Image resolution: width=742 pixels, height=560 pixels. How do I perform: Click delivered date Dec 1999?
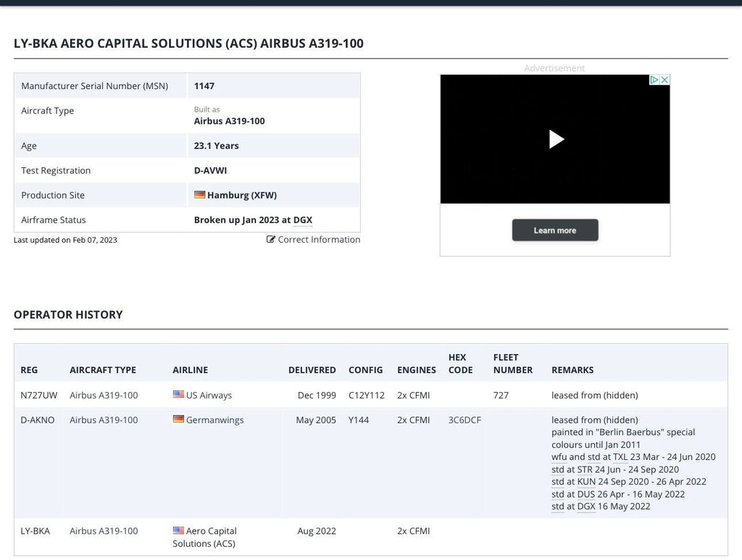(317, 395)
